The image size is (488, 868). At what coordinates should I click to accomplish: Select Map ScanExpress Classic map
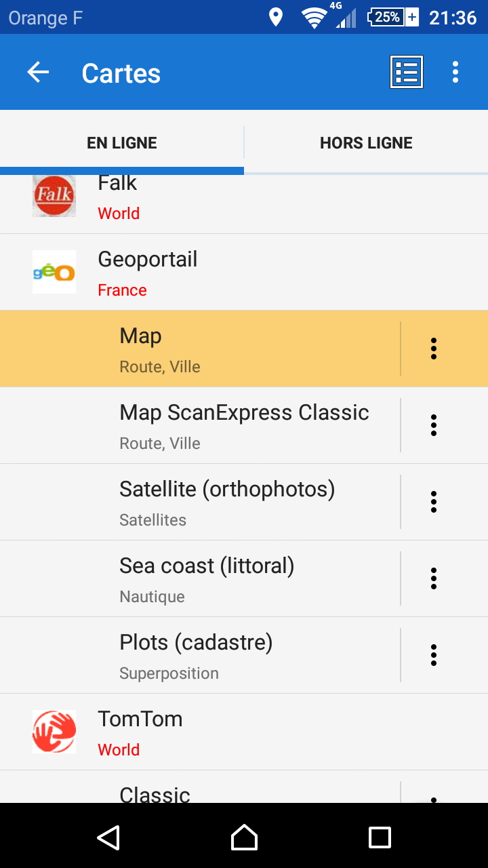(x=244, y=425)
